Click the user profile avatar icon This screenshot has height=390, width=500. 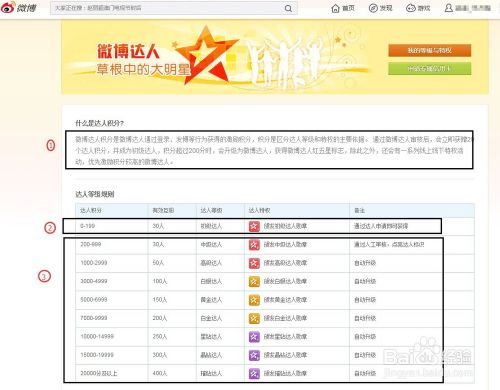[449, 8]
